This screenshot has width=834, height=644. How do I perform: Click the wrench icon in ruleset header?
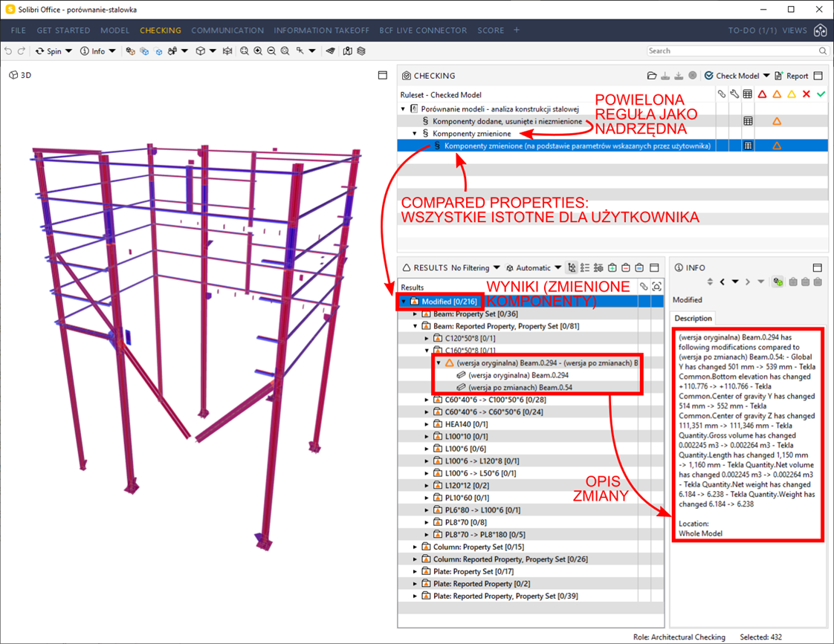click(x=734, y=94)
